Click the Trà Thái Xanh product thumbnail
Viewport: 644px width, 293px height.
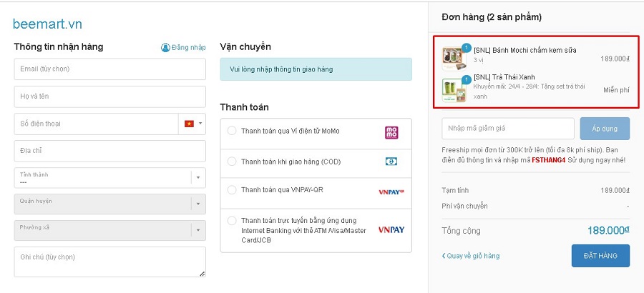(x=452, y=89)
